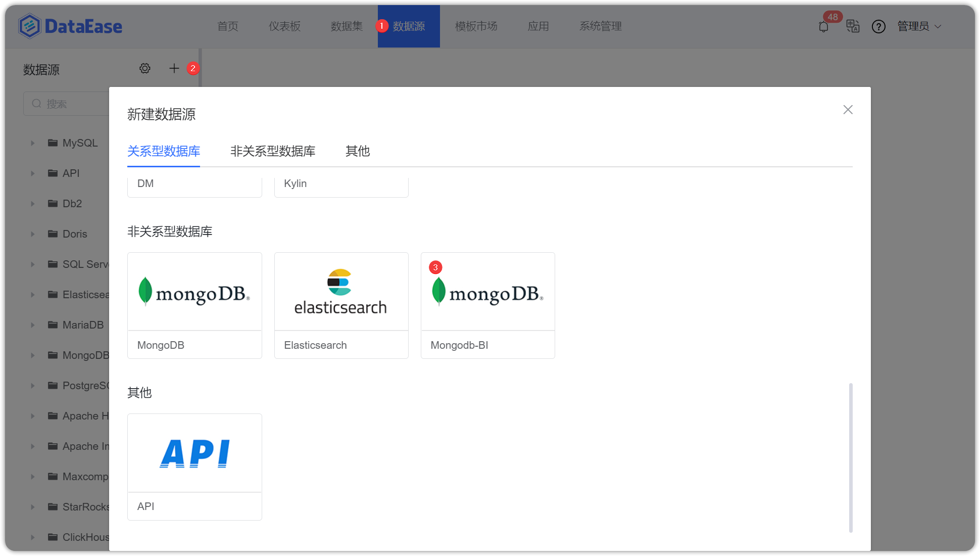Click the sidebar search field
The width and height of the screenshot is (980, 556).
tap(67, 104)
